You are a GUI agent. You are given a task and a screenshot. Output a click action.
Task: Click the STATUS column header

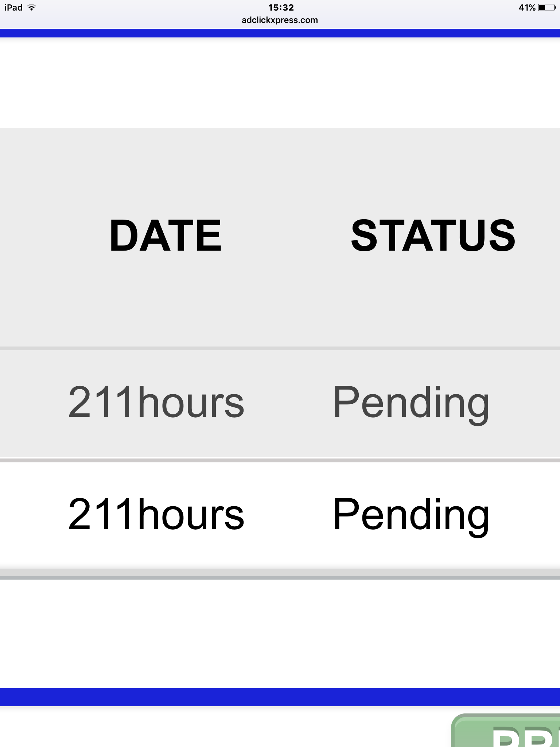point(433,236)
